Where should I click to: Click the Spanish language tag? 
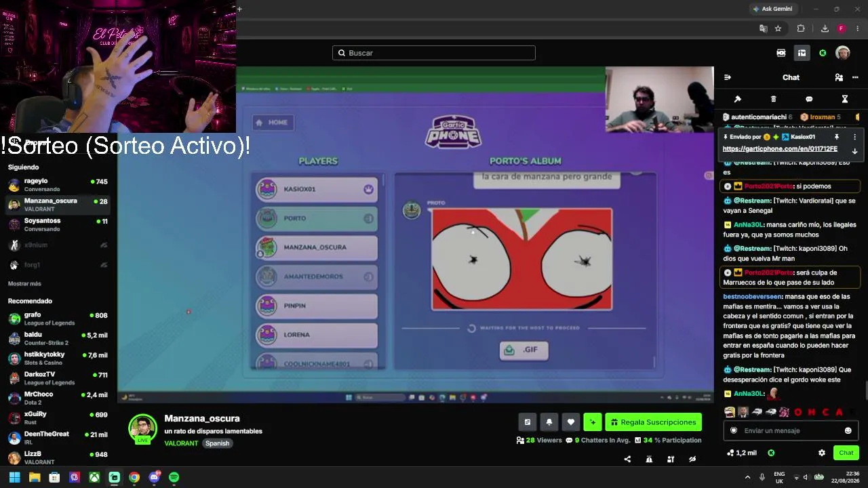(x=218, y=443)
